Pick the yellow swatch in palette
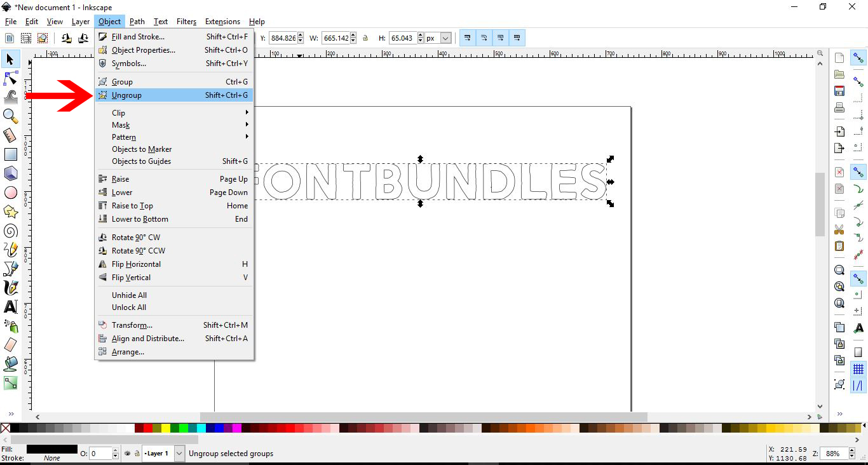The height and width of the screenshot is (465, 868). click(166, 428)
